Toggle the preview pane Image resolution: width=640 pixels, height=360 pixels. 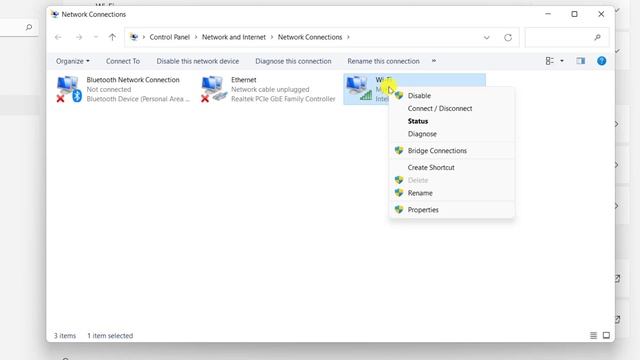click(580, 61)
